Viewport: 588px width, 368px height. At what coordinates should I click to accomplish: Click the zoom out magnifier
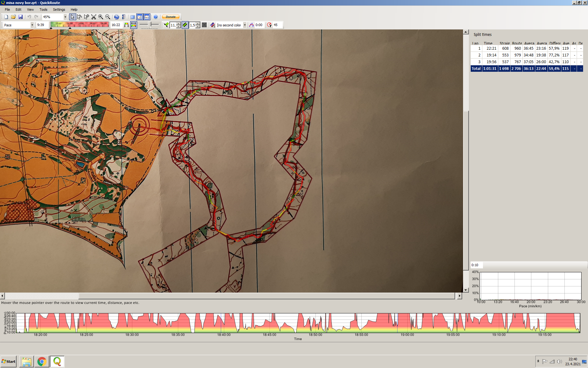coord(108,17)
